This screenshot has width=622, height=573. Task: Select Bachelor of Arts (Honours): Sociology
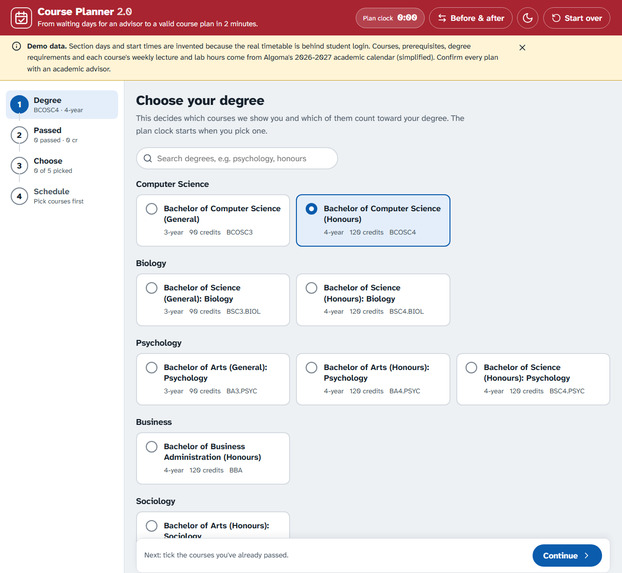point(213,525)
